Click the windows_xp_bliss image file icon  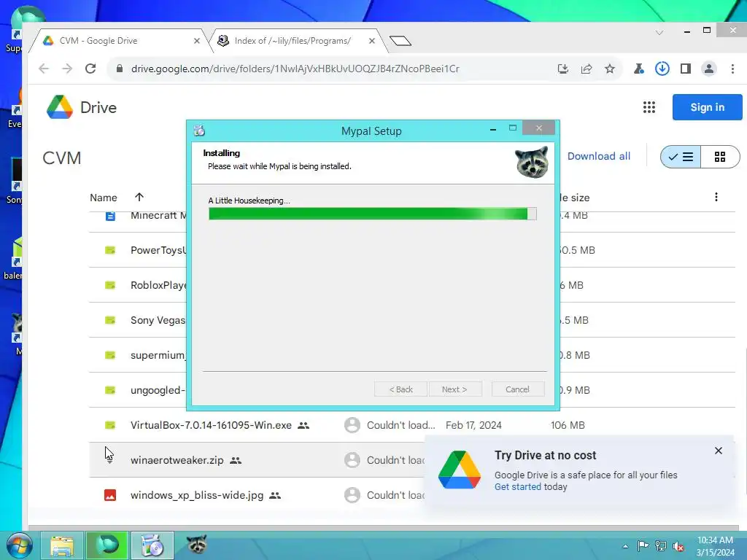pos(110,495)
